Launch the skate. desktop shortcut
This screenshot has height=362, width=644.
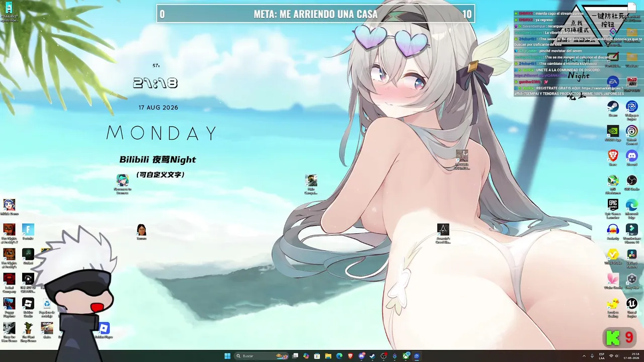click(x=47, y=330)
